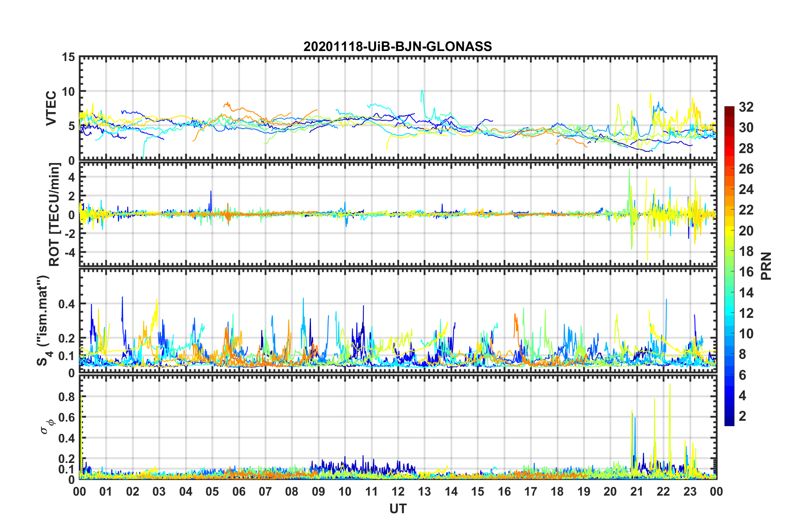The height and width of the screenshot is (532, 796).
Task: Click the S4 ("ism.mat") y-axis label
Action: click(44, 320)
